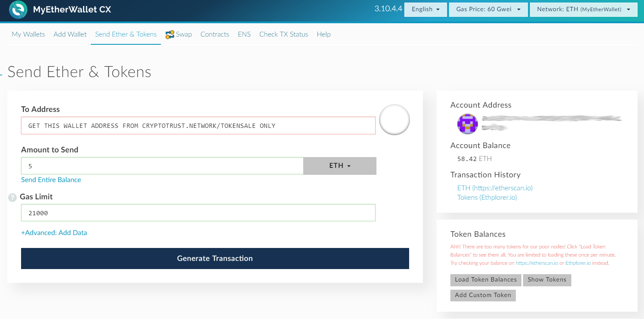Click the Load Token Balances button

click(x=486, y=280)
